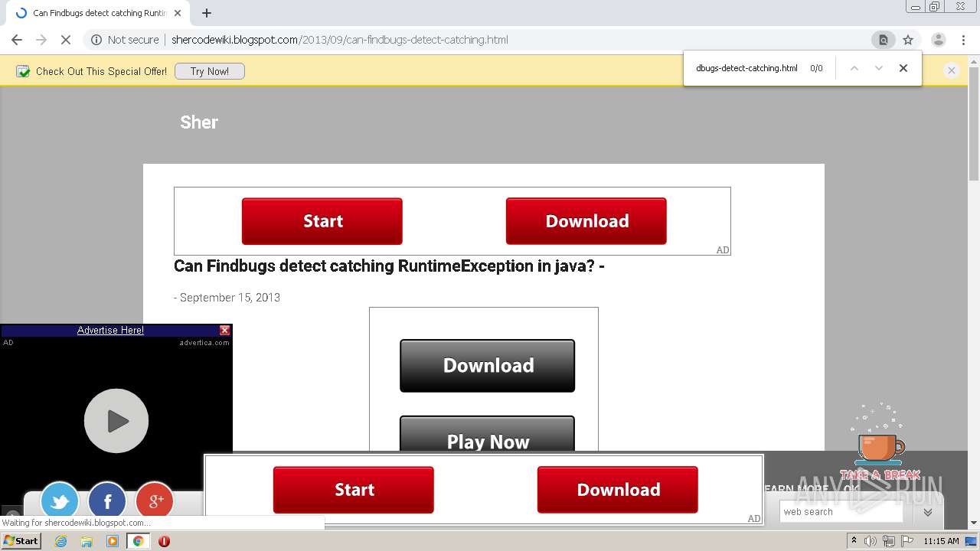Open the Windows Start menu

[21, 540]
